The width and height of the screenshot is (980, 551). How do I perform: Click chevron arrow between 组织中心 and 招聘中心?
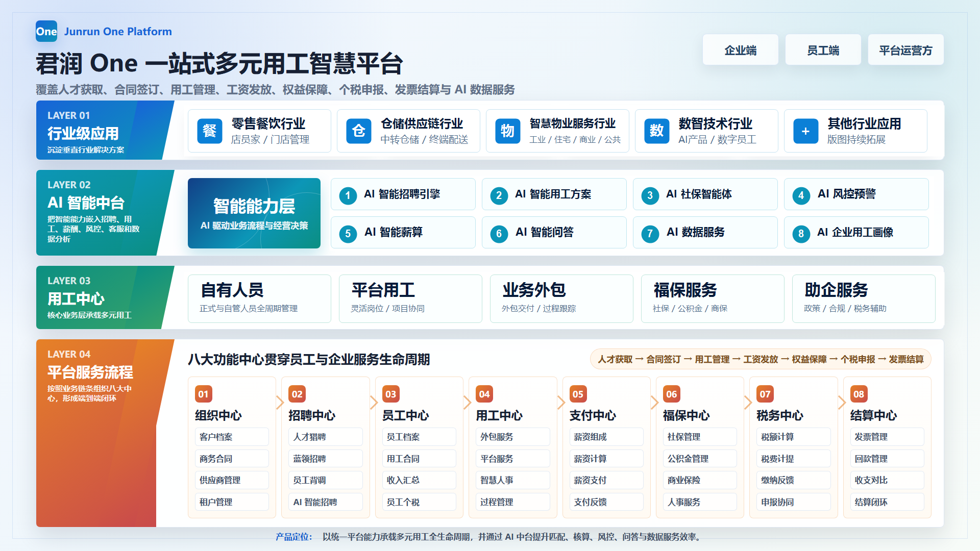280,403
